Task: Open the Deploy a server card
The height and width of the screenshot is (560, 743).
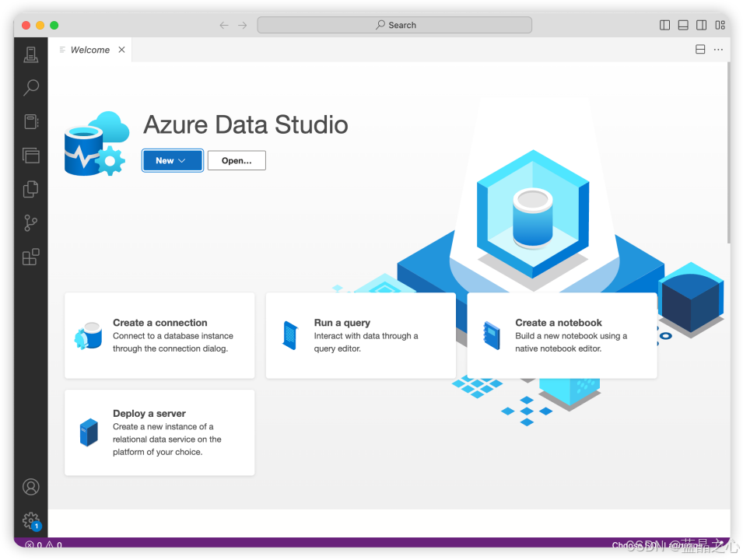Action: 159,432
